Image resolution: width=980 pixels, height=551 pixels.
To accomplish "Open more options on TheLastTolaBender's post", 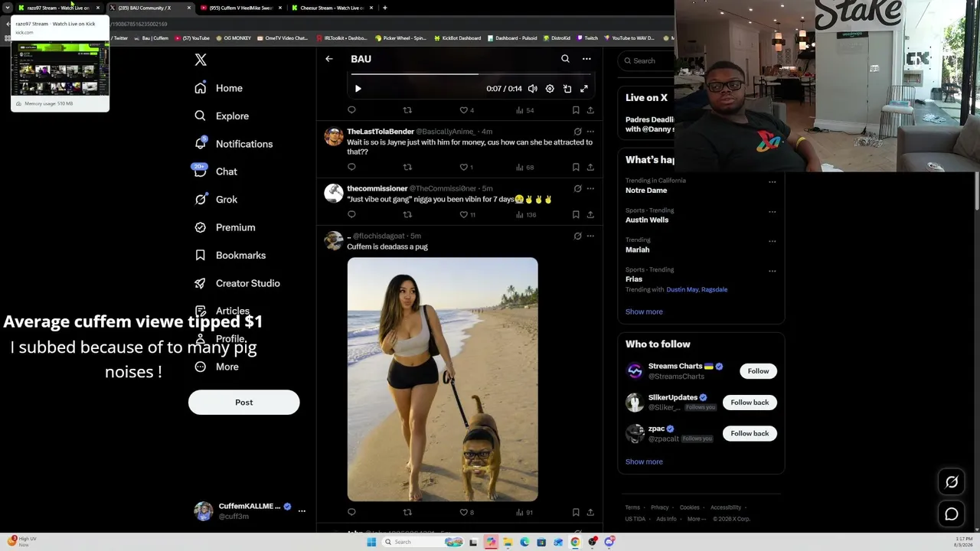I will 590,132.
